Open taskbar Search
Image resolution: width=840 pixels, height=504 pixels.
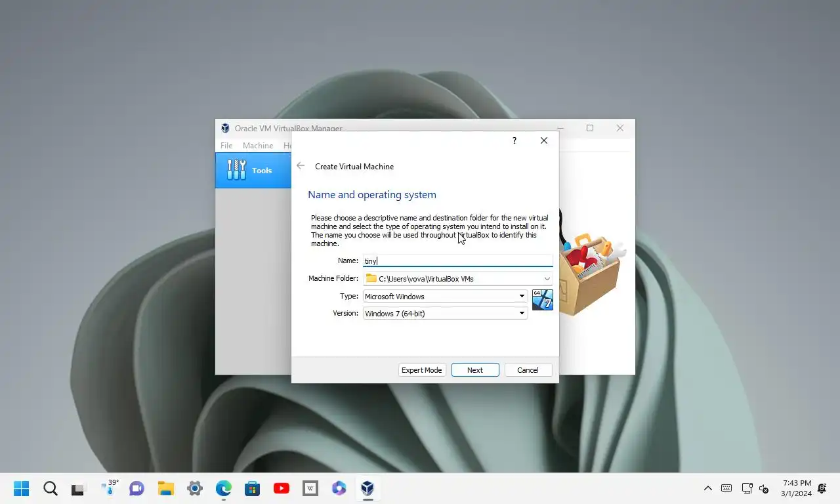(51, 488)
